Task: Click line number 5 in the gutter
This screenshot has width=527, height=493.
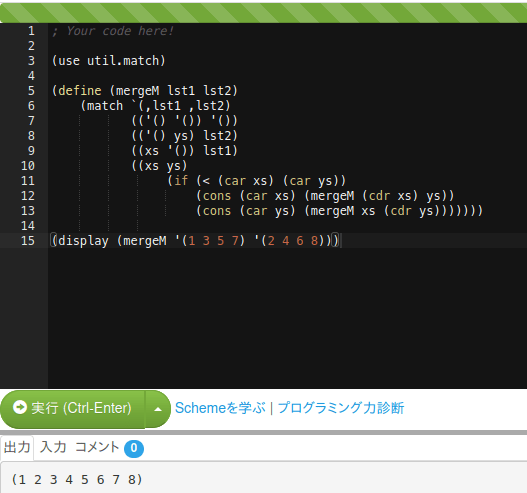Action: click(31, 91)
